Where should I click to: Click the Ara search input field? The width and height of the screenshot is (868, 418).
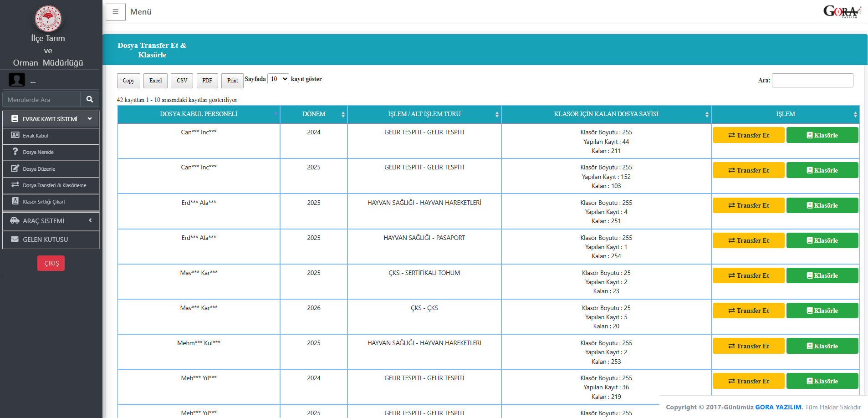pyautogui.click(x=812, y=81)
